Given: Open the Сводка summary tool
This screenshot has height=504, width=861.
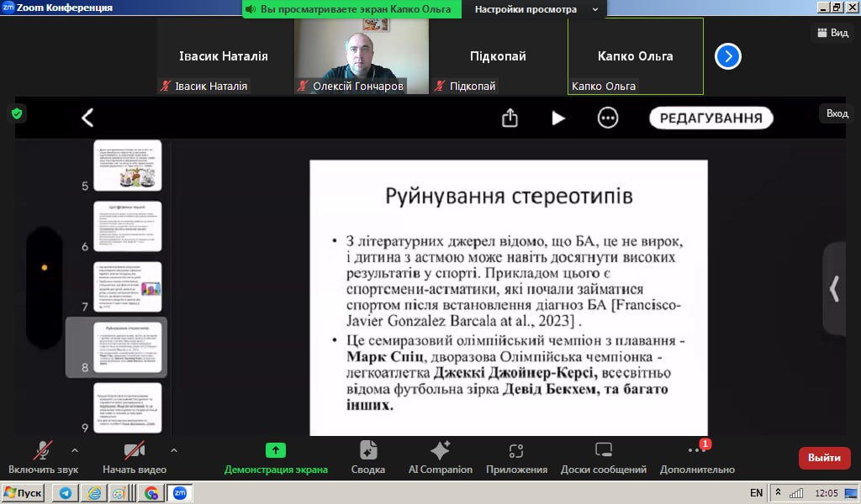Looking at the screenshot, I should pos(368,458).
